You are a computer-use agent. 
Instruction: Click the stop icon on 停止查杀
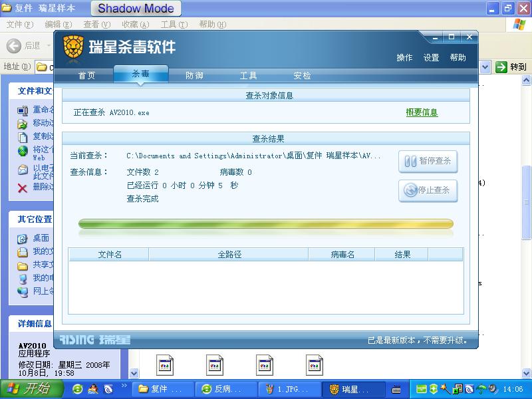tap(410, 190)
